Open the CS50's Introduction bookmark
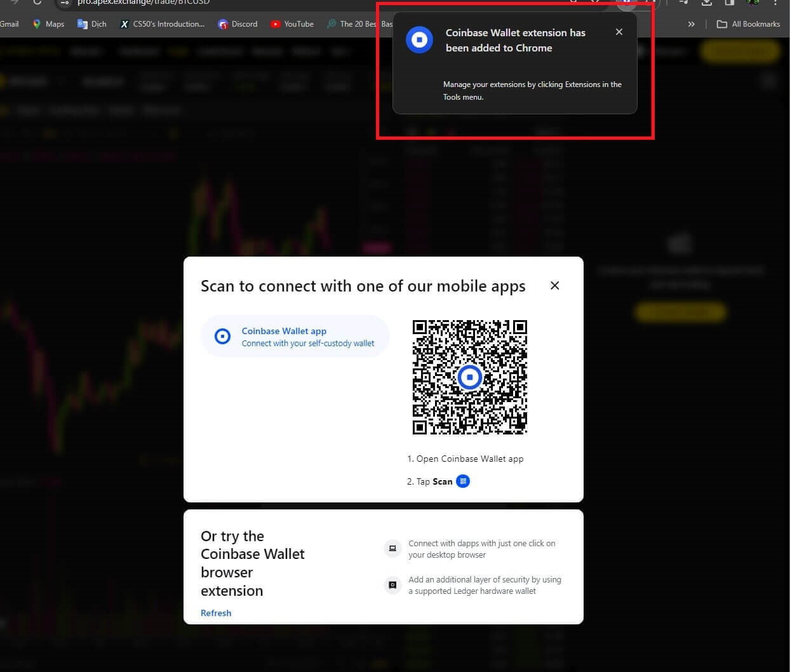 pyautogui.click(x=162, y=24)
